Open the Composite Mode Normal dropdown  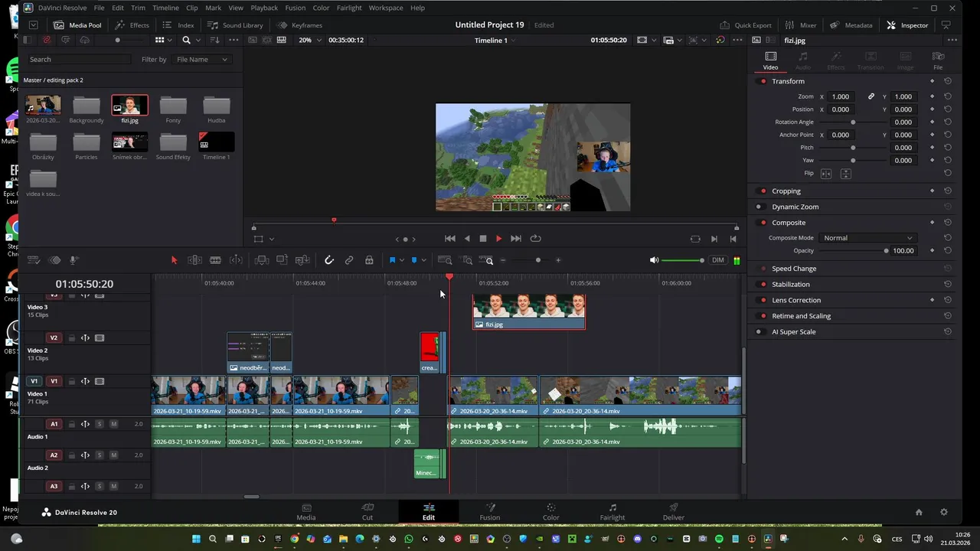coord(867,238)
